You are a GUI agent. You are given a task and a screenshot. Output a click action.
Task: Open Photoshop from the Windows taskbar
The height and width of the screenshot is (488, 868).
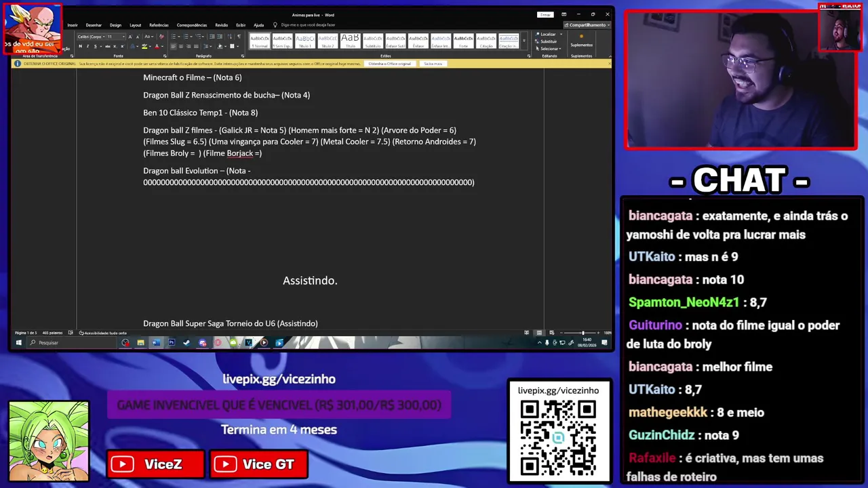172,342
